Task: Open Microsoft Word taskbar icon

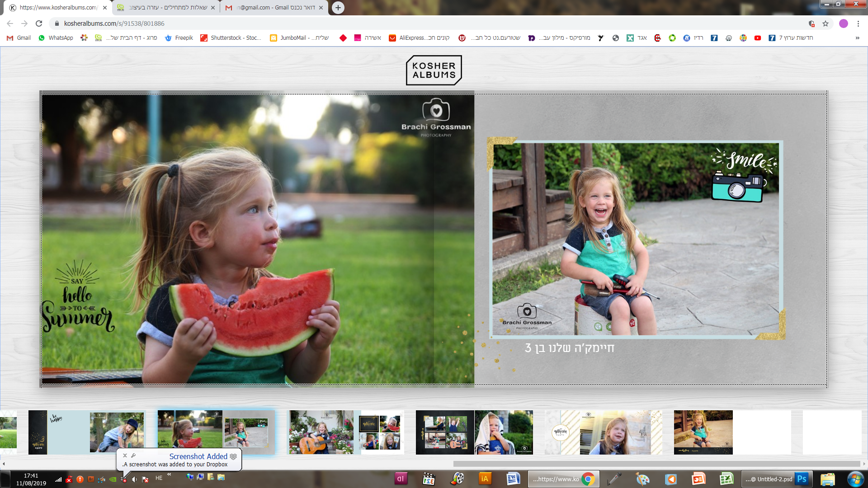Action: [x=513, y=479]
